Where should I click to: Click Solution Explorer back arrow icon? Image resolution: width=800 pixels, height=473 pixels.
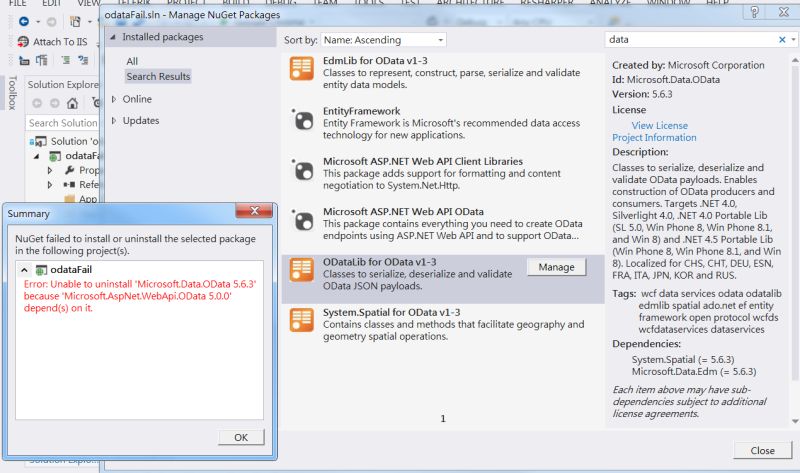pos(37,104)
